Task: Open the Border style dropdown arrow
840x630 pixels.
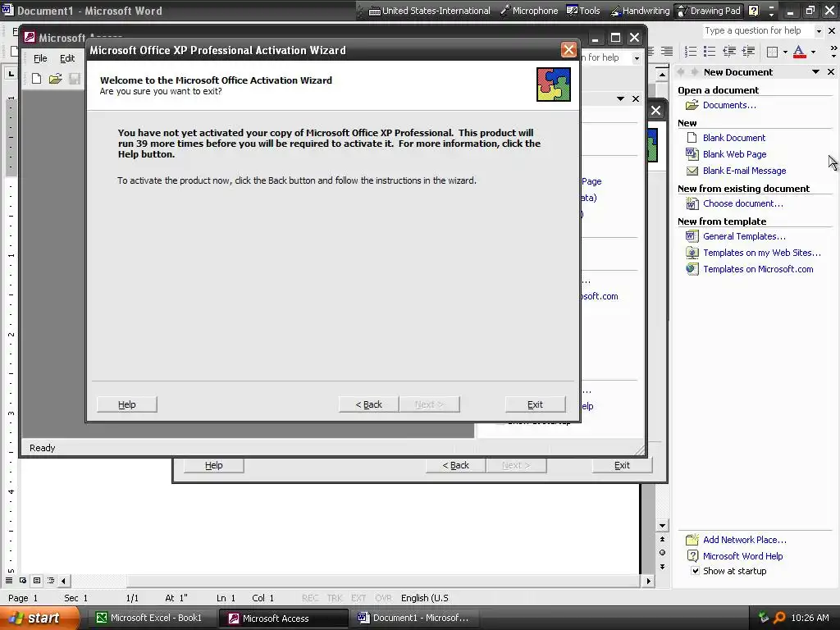Action: (x=784, y=52)
